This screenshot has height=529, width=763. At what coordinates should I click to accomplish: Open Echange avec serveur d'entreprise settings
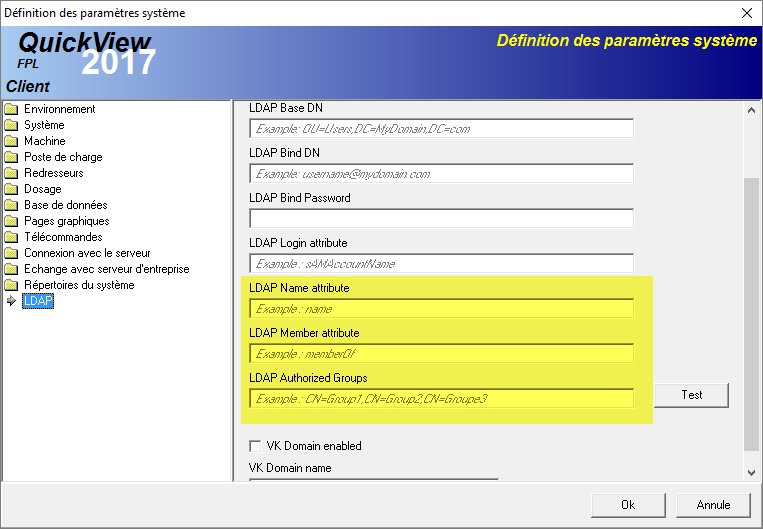(107, 269)
